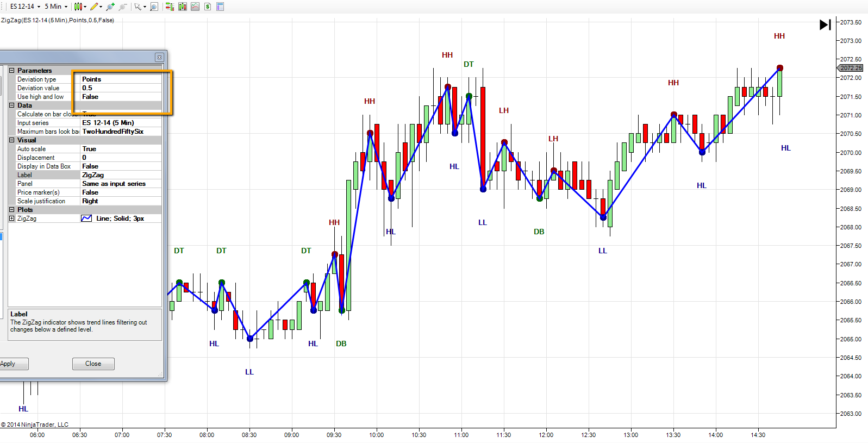Image resolution: width=868 pixels, height=443 pixels.
Task: Toggle the Auto scale True value
Action: click(121, 149)
